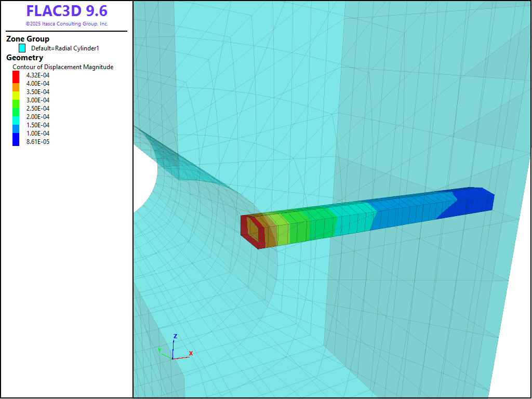
Task: Click the 3.00E-04 contour legend value
Action: (x=38, y=100)
